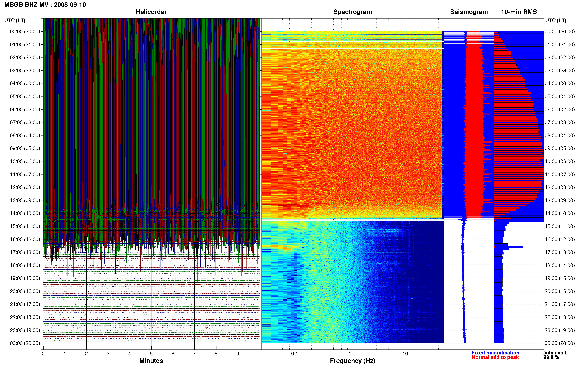Select the Spectrogram panel heading
This screenshot has height=368, width=588.
pos(352,12)
